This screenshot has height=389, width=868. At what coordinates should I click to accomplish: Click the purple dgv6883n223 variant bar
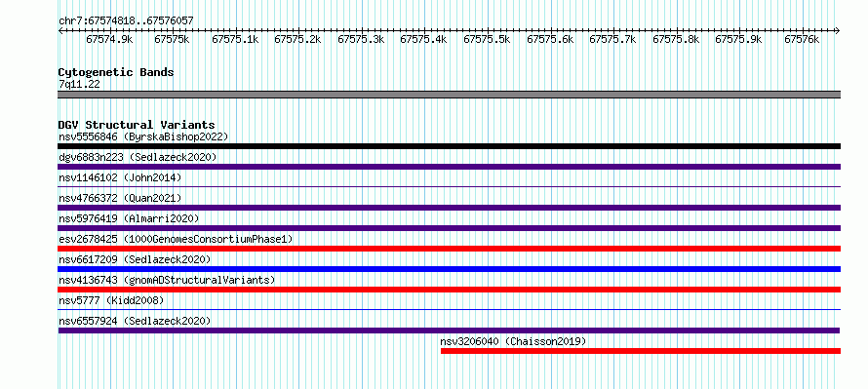[x=449, y=167]
